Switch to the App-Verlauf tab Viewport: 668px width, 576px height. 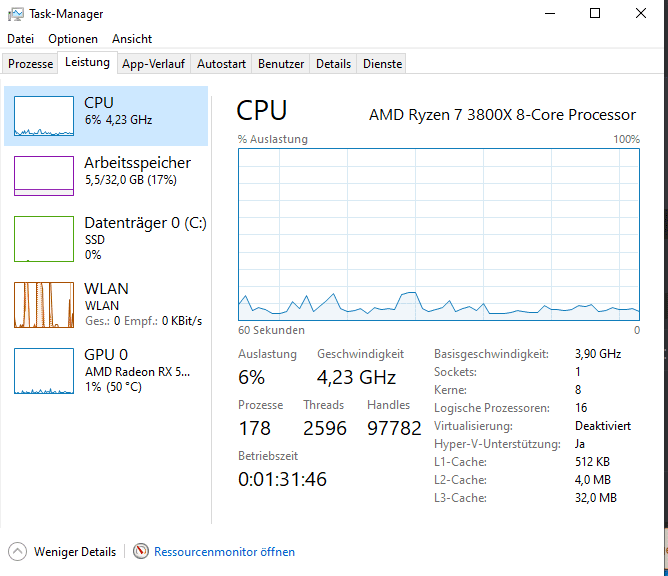(x=153, y=64)
